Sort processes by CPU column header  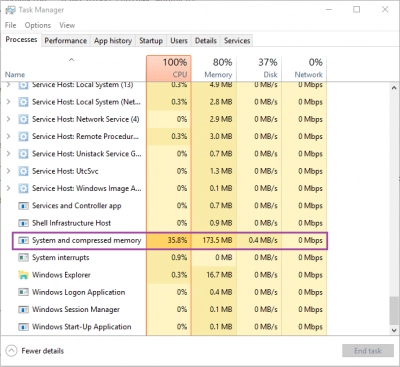click(169, 68)
